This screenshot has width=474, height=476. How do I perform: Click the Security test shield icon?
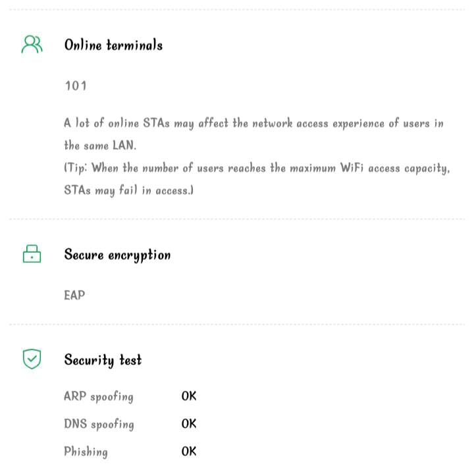pos(32,359)
